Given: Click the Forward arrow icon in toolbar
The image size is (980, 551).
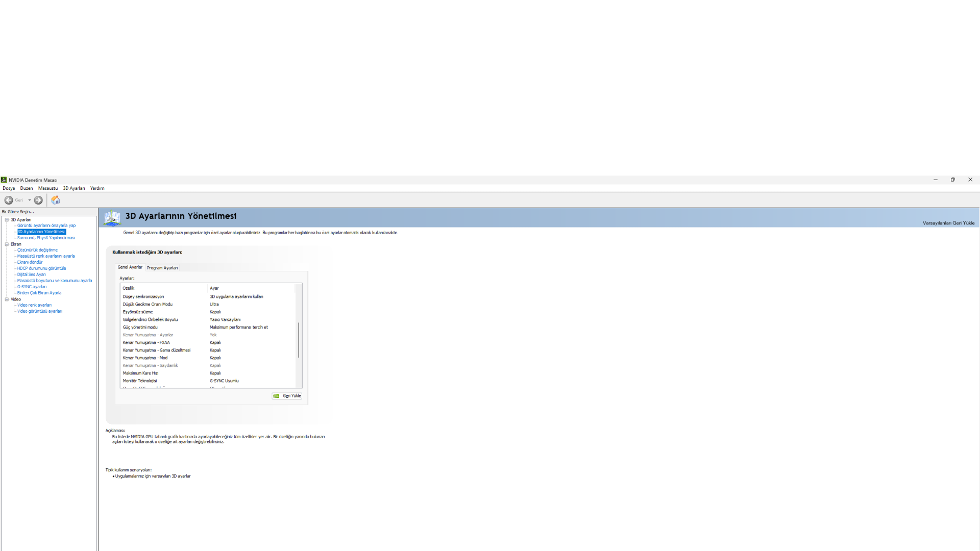Looking at the screenshot, I should pos(38,200).
